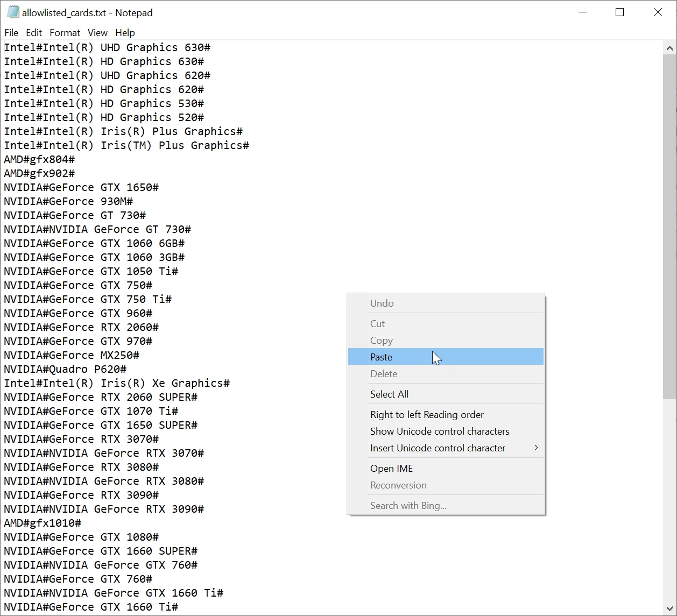Click the vertical scrollbar thumb
Image resolution: width=677 pixels, height=616 pixels.
pos(669,226)
